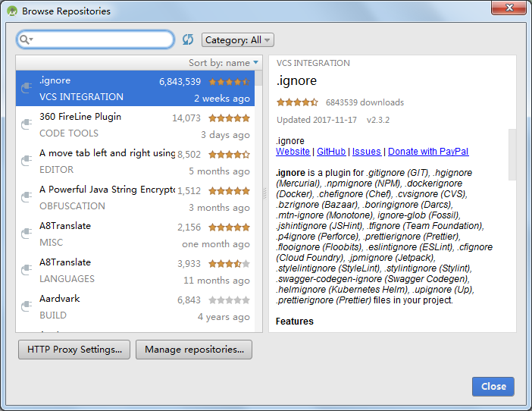Click the splitter handle between list and details
Screen dimensions: 532x411
coord(265,193)
